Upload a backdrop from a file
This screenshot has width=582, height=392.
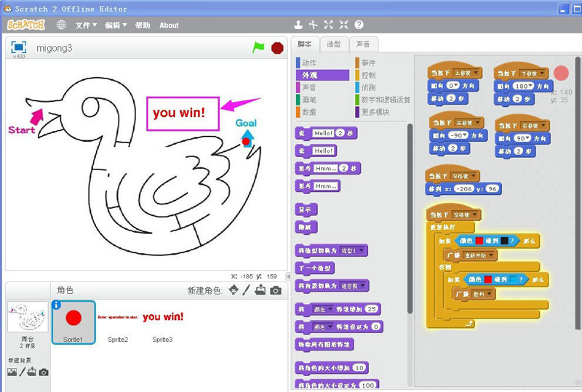click(x=32, y=372)
